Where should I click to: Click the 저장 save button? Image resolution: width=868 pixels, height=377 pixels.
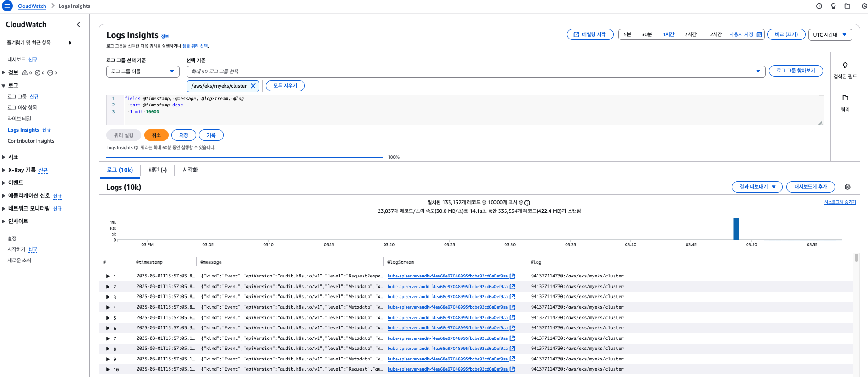(x=184, y=135)
